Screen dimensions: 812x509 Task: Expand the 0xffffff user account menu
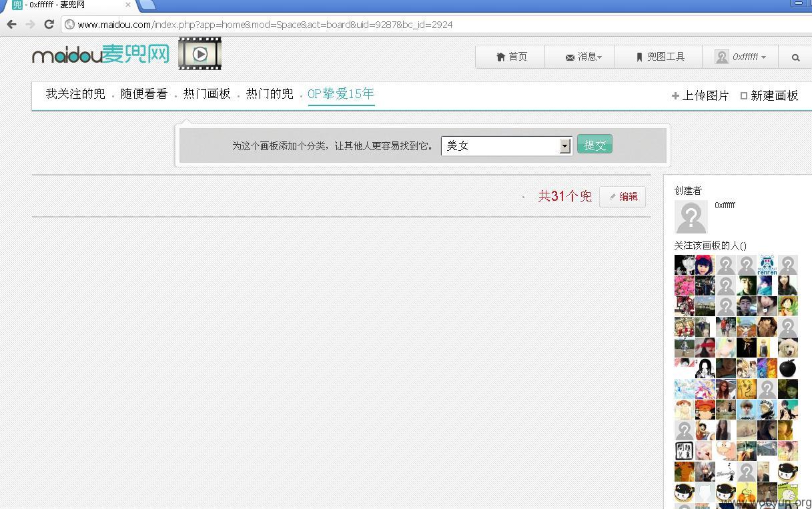pos(741,57)
